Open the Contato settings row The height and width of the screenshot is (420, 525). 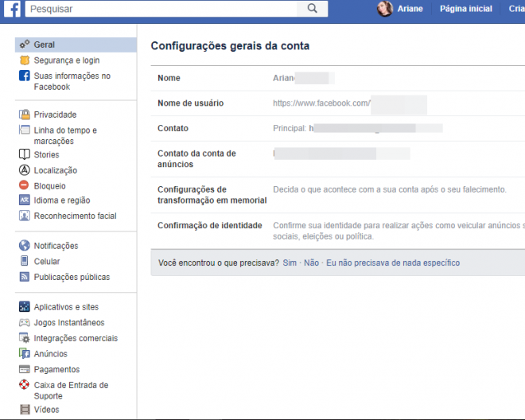click(338, 128)
